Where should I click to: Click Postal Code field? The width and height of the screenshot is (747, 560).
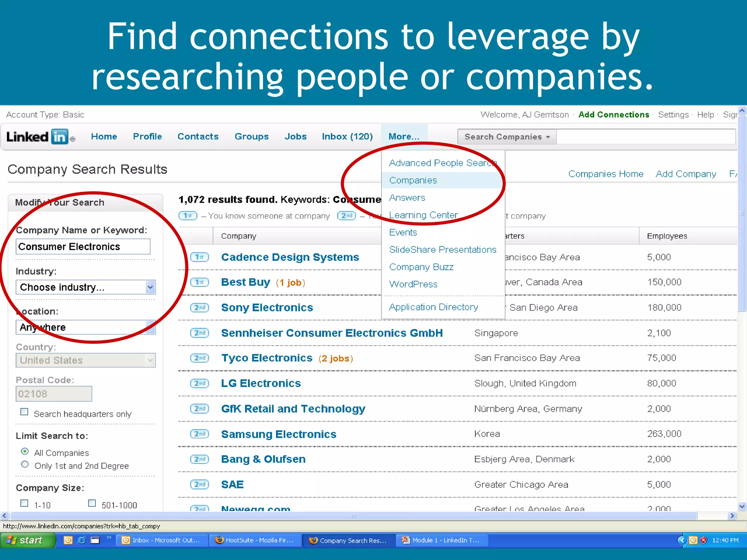click(x=54, y=394)
